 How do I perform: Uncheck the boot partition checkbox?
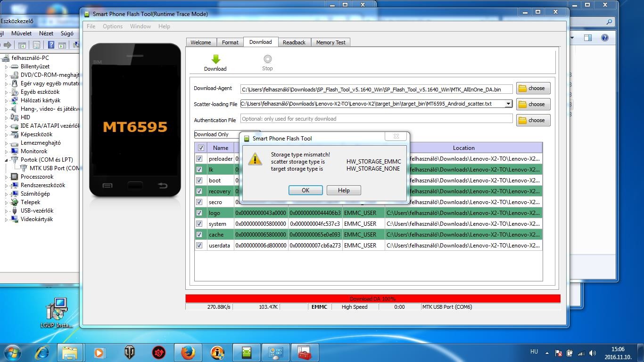coord(199,181)
